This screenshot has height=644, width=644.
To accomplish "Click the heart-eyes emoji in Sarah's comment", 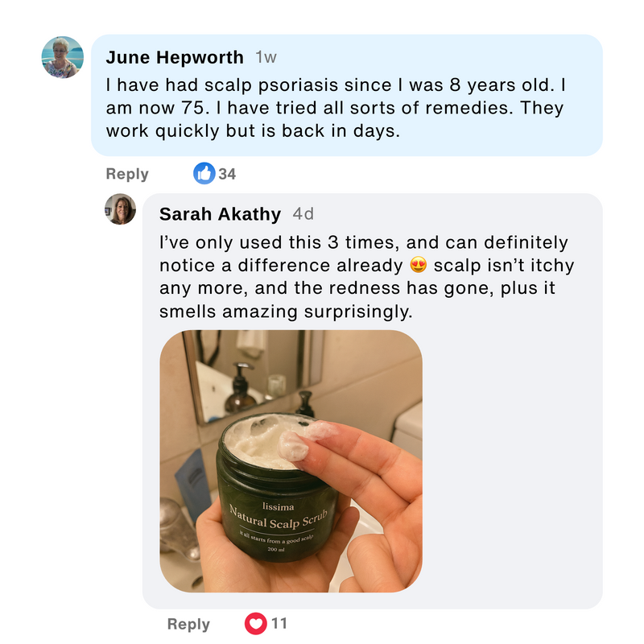I will [418, 265].
